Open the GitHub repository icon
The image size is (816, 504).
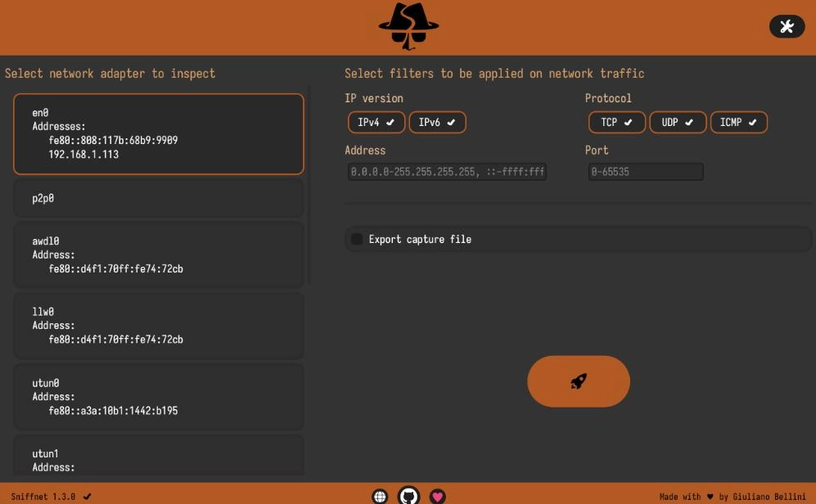[408, 496]
